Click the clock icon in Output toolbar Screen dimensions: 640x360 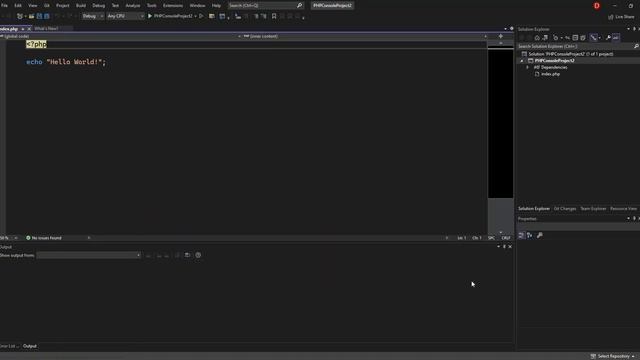click(198, 255)
